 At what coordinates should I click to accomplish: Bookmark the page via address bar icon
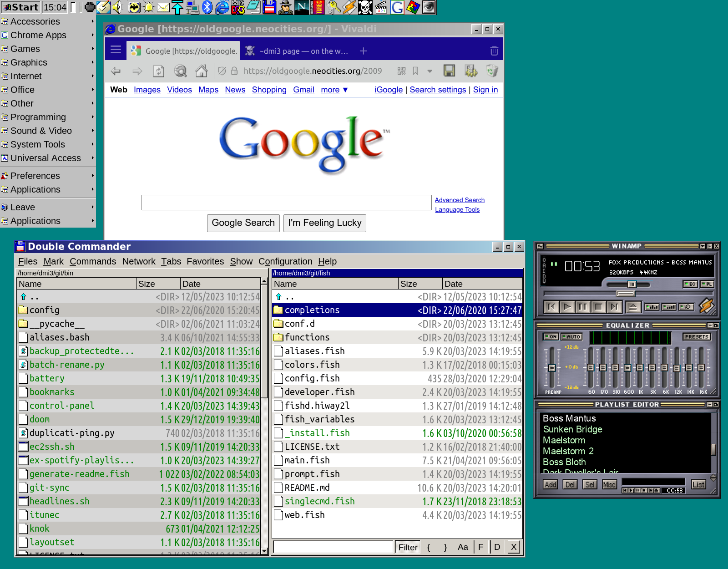415,71
